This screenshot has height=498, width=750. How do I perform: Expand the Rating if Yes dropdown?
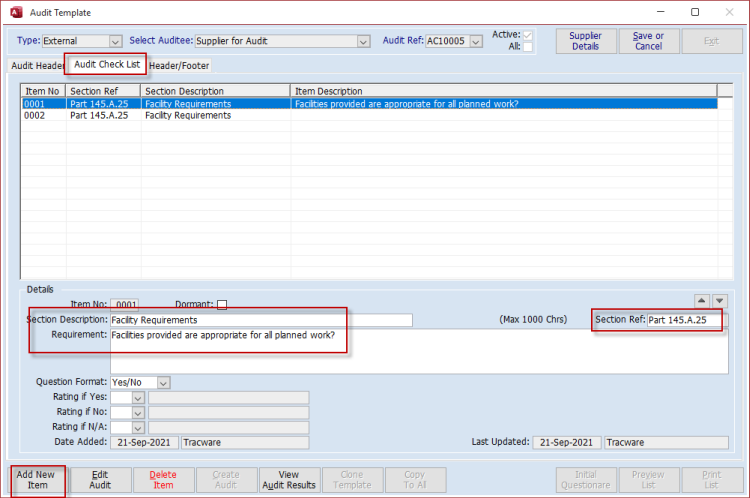pyautogui.click(x=138, y=398)
